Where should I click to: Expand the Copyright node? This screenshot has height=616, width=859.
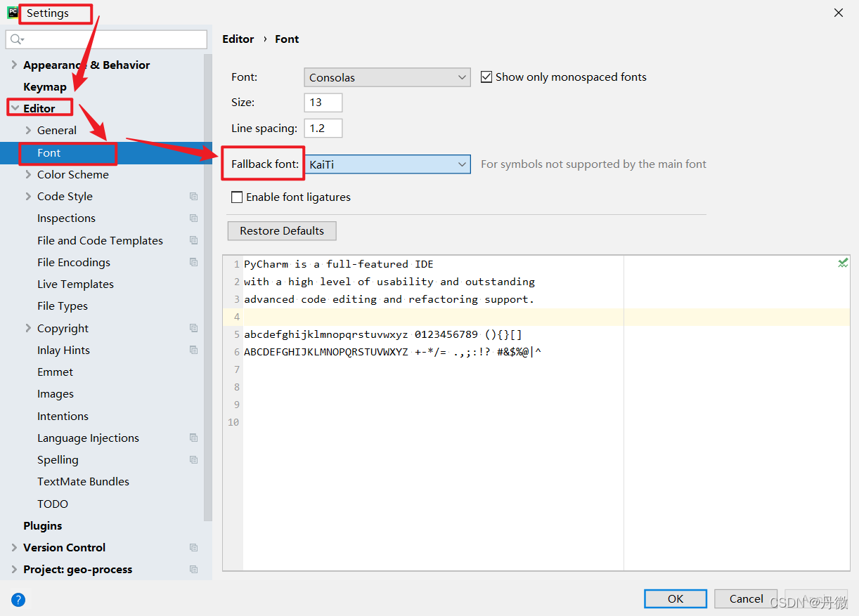click(x=28, y=328)
